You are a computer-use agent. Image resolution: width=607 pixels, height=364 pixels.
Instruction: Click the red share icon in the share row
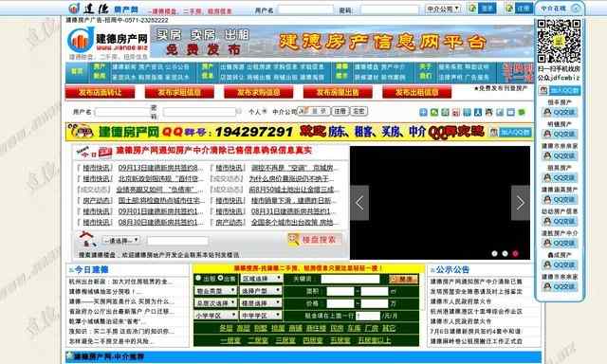456,112
